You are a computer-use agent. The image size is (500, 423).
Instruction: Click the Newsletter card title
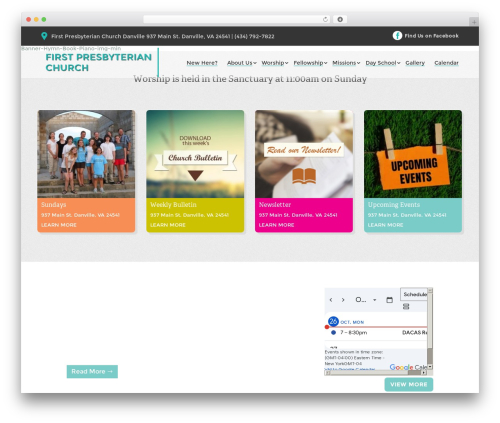[275, 205]
